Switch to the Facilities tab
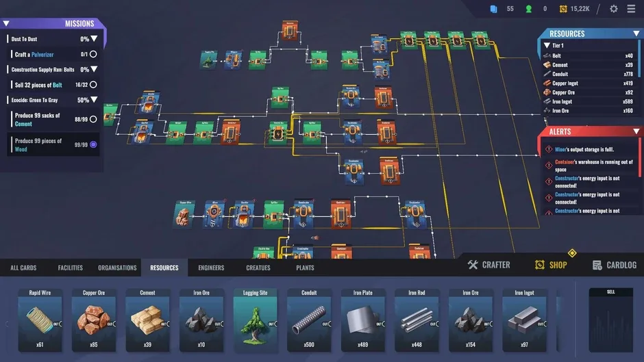 71,268
